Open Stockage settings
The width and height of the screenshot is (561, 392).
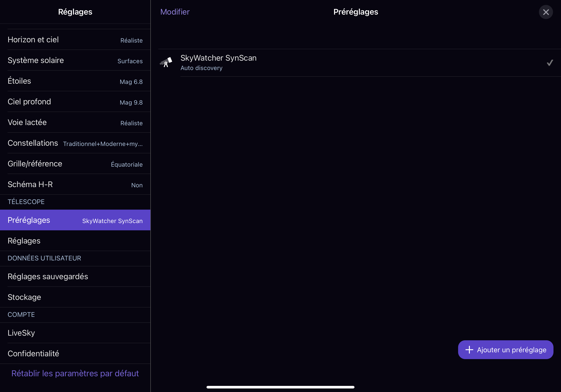(x=75, y=297)
